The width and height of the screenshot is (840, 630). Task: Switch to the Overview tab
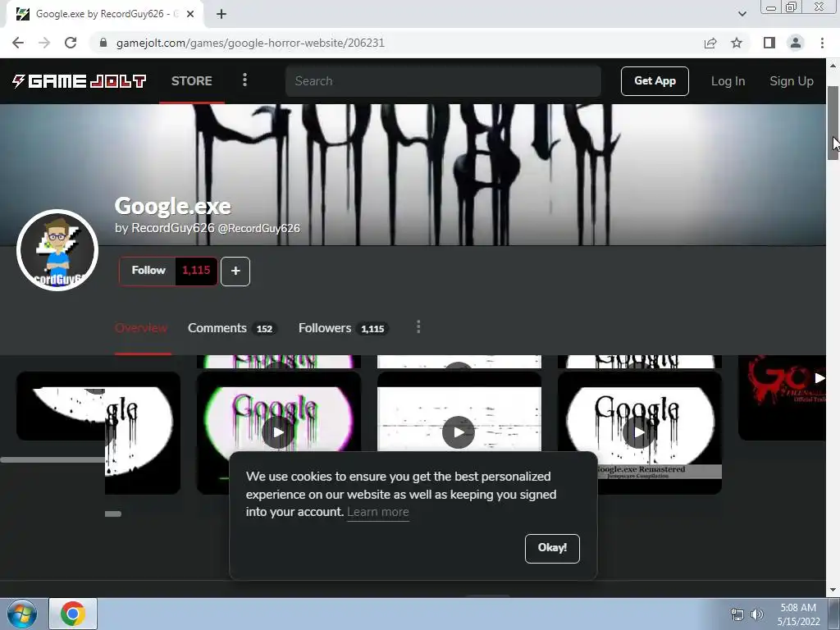[141, 328]
